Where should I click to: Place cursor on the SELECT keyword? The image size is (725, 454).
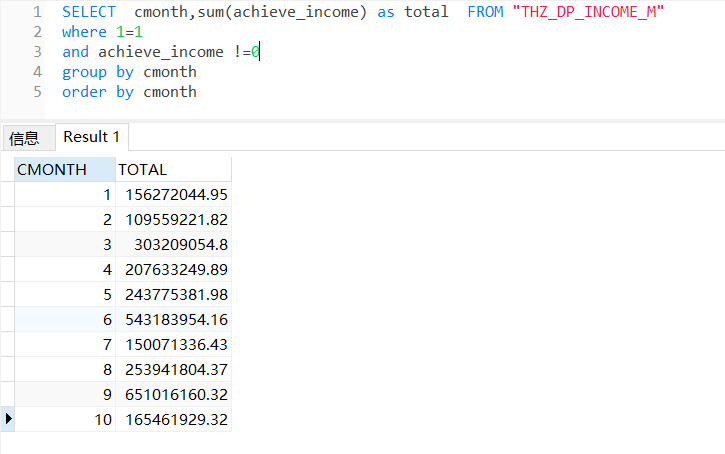pos(89,12)
